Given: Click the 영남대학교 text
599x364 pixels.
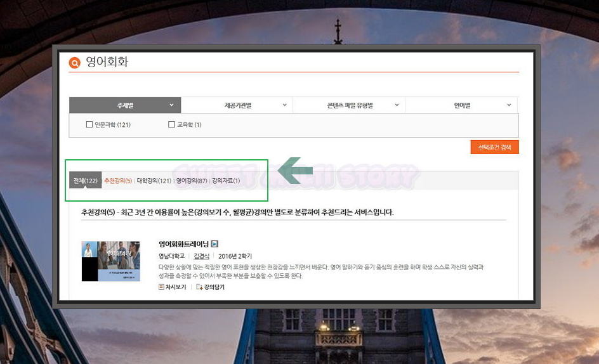Looking at the screenshot, I should (x=171, y=256).
